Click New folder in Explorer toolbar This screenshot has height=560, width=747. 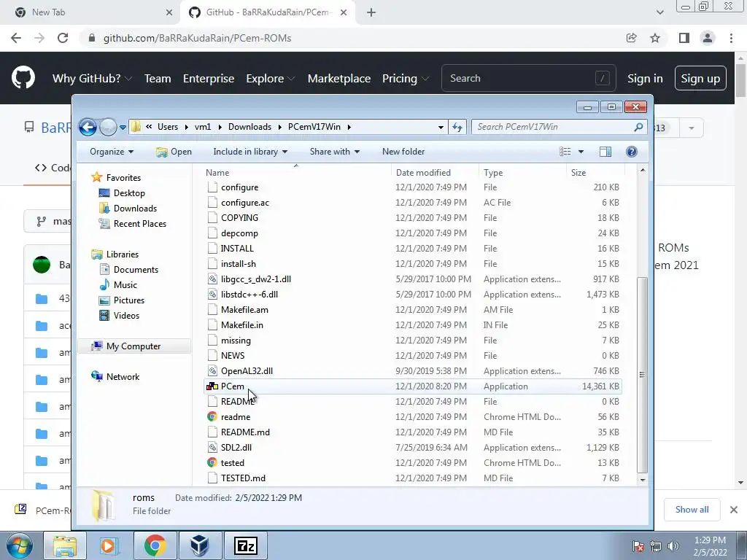(403, 152)
